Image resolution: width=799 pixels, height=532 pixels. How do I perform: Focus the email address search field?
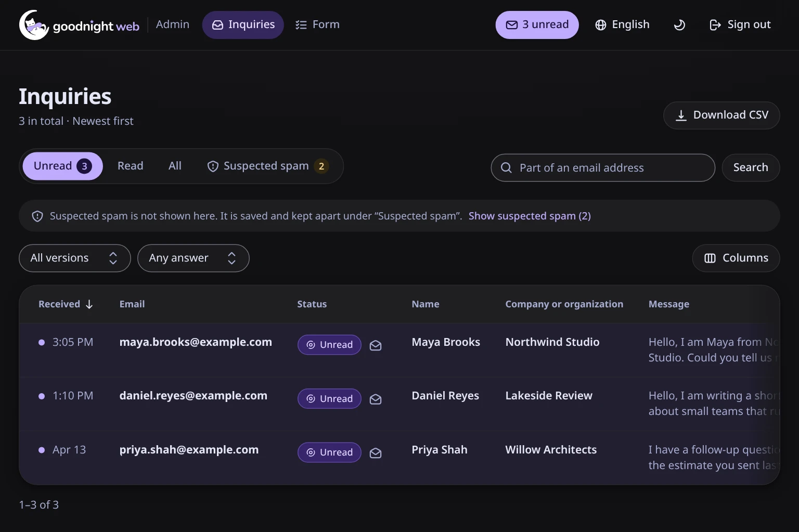tap(603, 167)
